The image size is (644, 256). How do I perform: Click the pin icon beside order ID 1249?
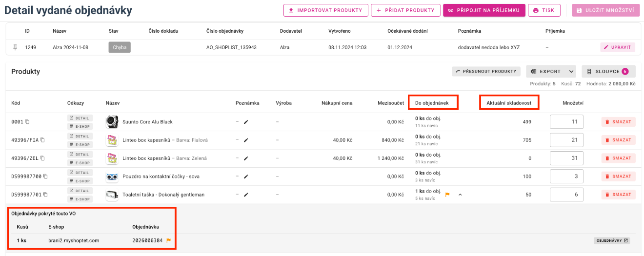(15, 47)
